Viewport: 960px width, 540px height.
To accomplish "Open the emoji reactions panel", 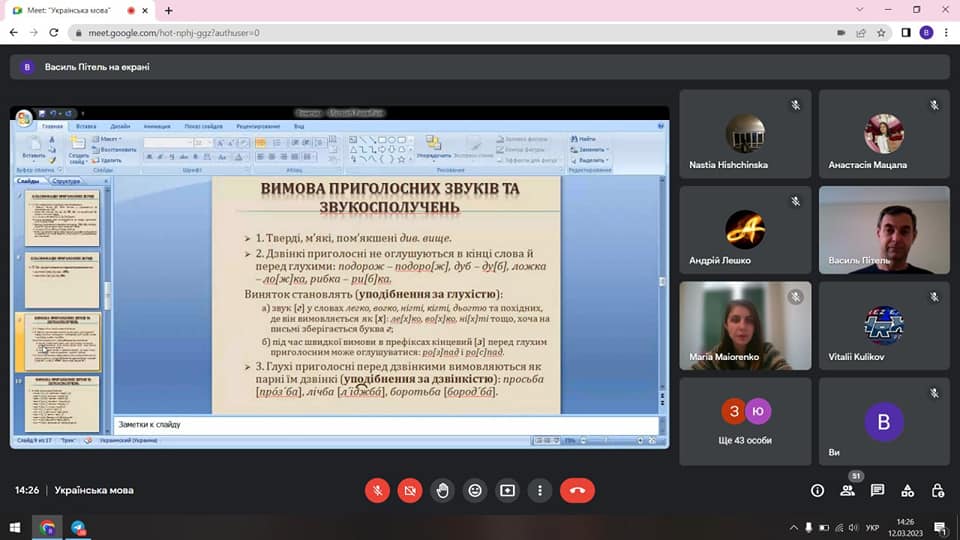I will tap(474, 490).
